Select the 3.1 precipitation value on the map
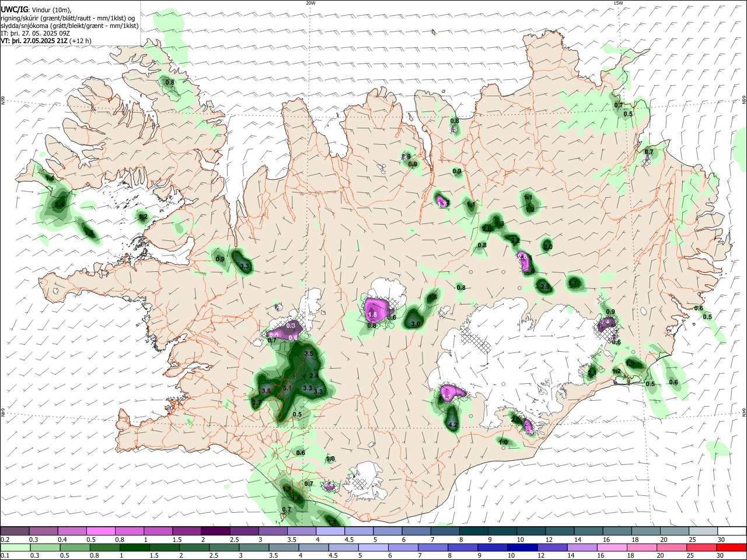 click(x=287, y=387)
